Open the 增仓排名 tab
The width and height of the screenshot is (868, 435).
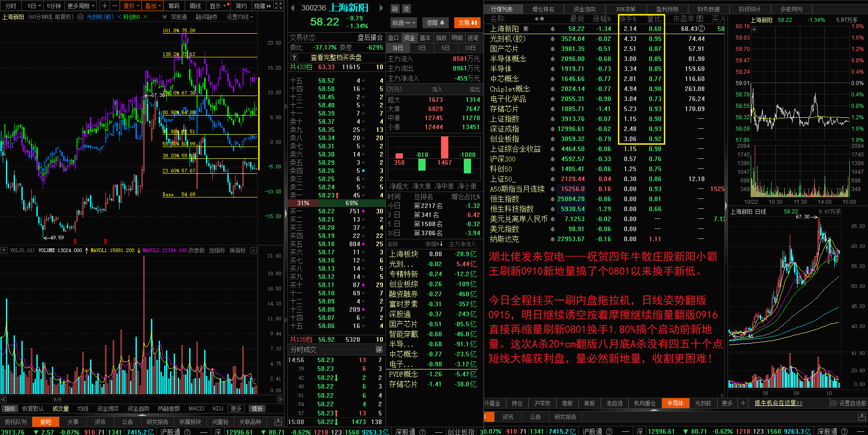[x=543, y=9]
